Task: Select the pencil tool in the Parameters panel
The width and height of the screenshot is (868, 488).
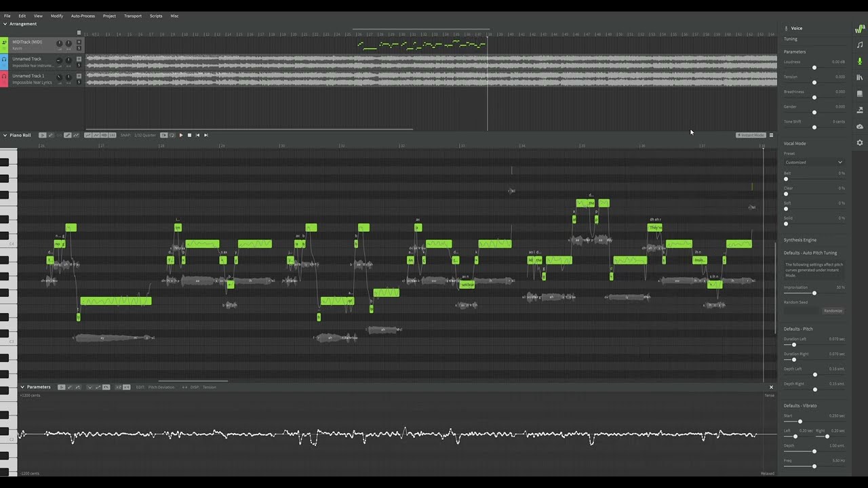Action: pos(70,387)
